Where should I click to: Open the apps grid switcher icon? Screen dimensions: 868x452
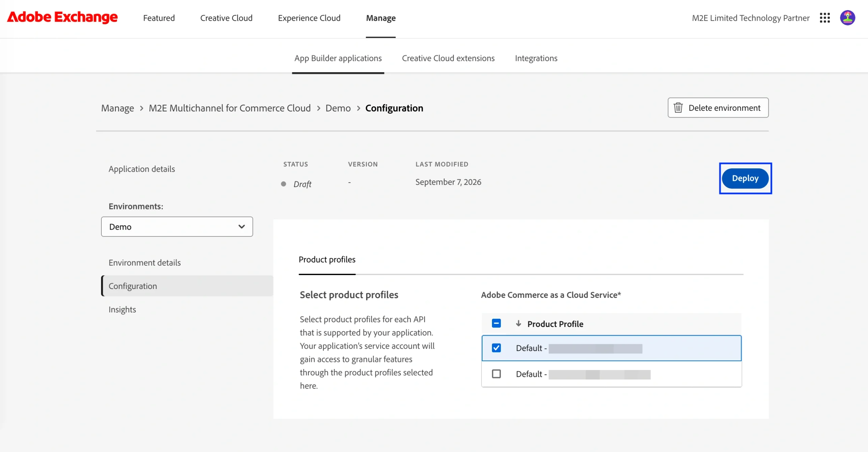click(825, 18)
